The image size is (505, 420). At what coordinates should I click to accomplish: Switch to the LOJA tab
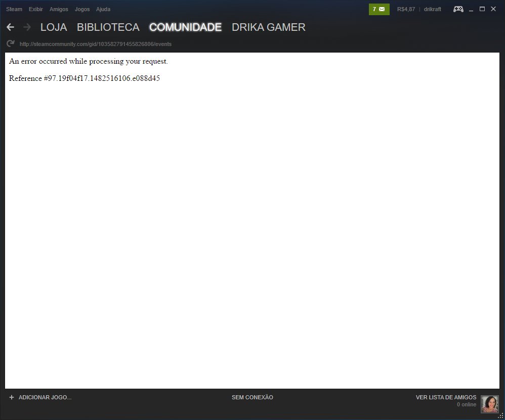point(54,27)
